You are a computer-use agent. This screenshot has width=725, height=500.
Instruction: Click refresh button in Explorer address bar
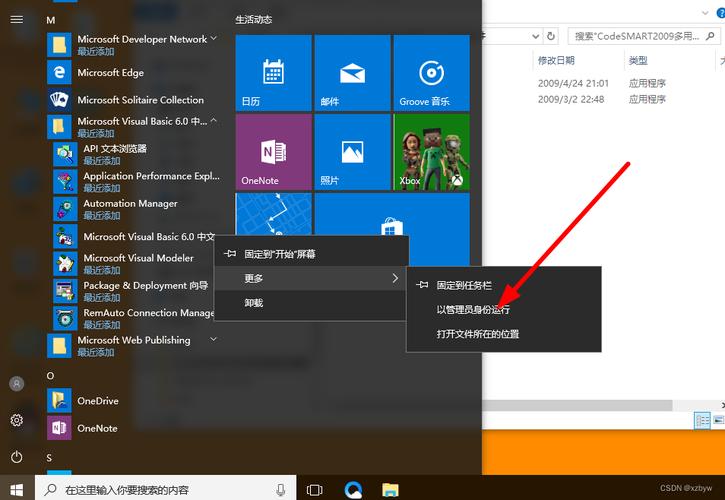coord(551,36)
